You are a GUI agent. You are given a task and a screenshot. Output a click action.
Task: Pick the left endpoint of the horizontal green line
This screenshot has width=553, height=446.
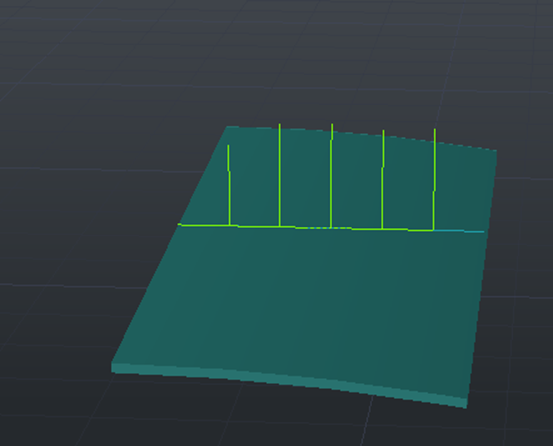(x=179, y=224)
